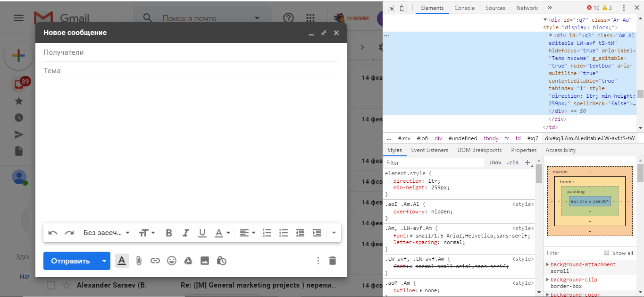The width and height of the screenshot is (644, 297).
Task: Open more formatting options arrow
Action: (x=334, y=233)
